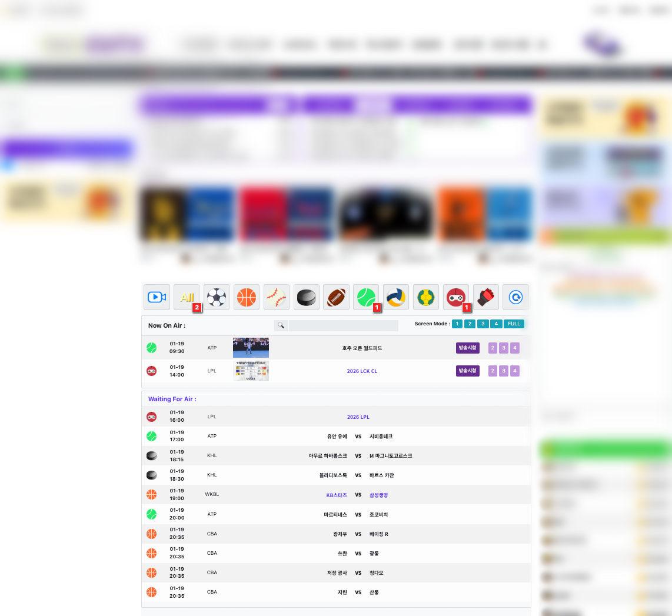Select the tennis ball filter
This screenshot has height=616, width=672.
366,297
